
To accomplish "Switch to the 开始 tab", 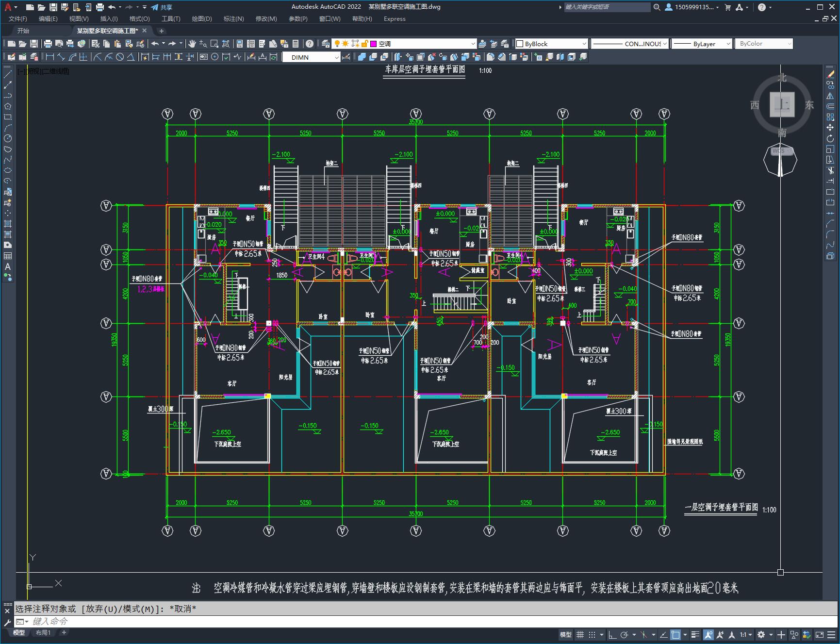I will coord(23,31).
